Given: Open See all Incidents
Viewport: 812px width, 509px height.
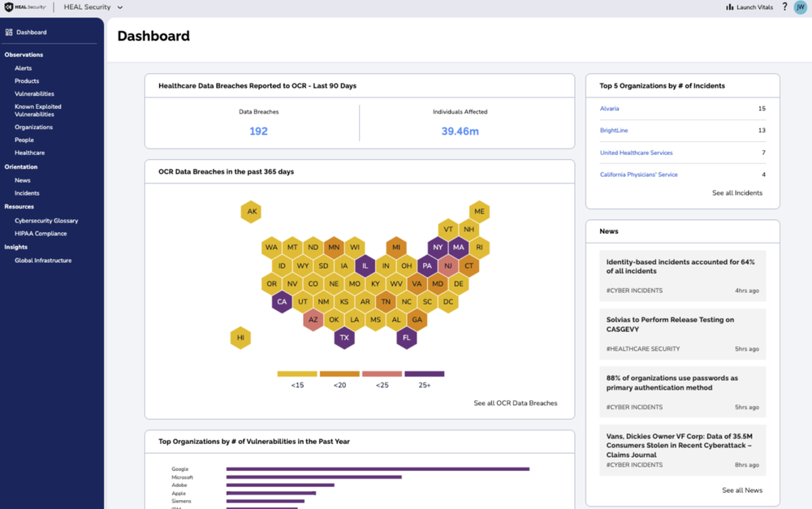Looking at the screenshot, I should click(x=737, y=193).
